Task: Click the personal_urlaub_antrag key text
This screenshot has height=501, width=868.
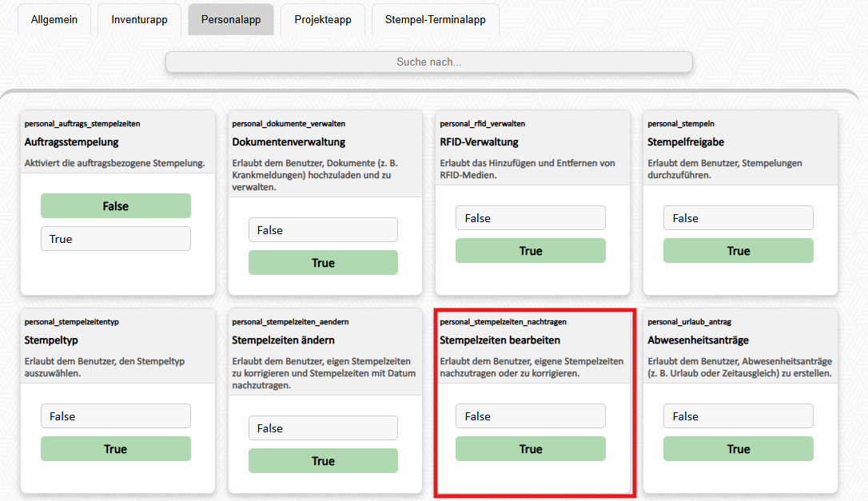Action: pyautogui.click(x=689, y=322)
